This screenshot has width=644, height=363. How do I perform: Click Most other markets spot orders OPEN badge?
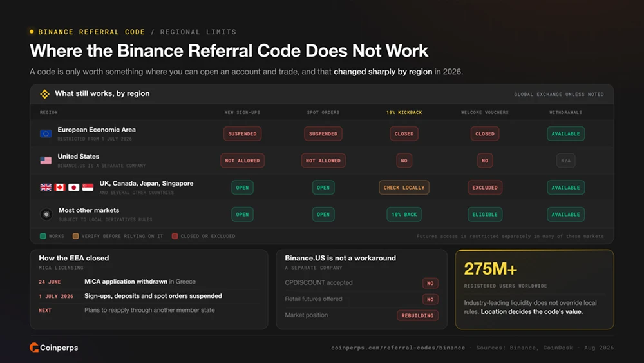[x=323, y=214]
